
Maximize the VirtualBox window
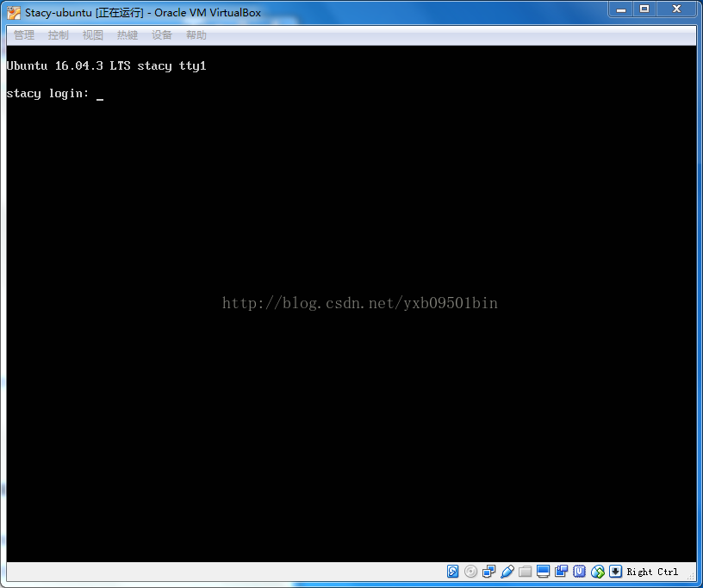tap(644, 9)
